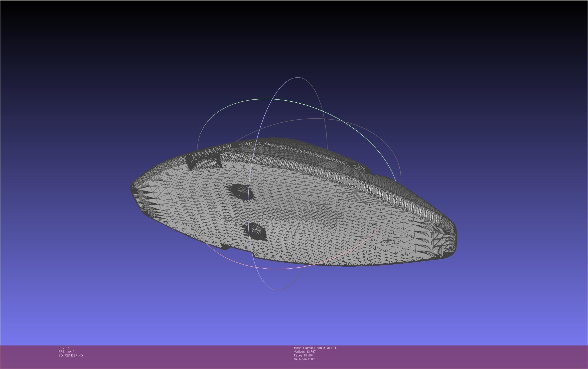Click the Vertices: 43,797 count

(305, 352)
